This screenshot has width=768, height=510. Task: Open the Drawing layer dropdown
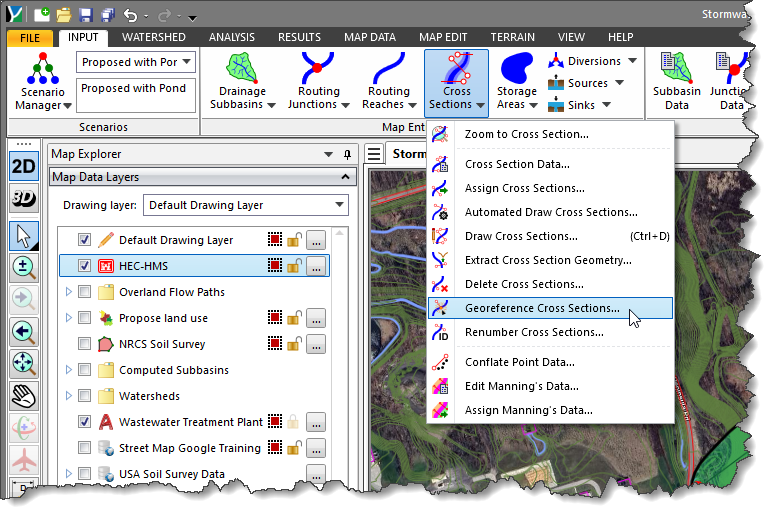(245, 205)
